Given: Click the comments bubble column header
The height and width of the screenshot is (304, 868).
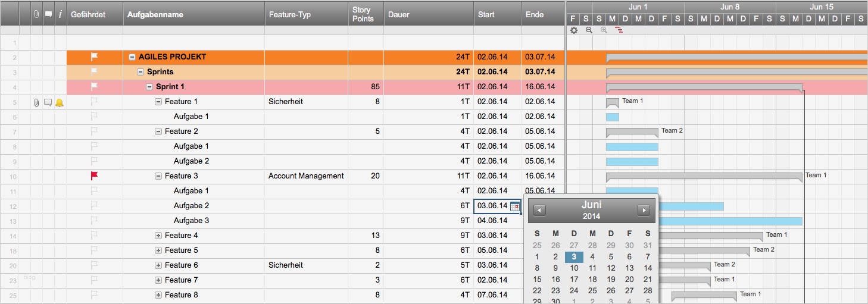Looking at the screenshot, I should coord(48,14).
